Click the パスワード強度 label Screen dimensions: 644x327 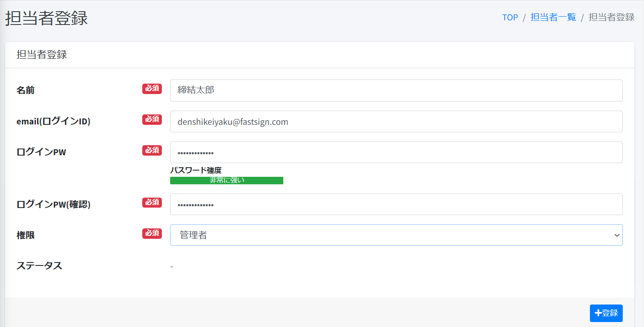(x=196, y=170)
